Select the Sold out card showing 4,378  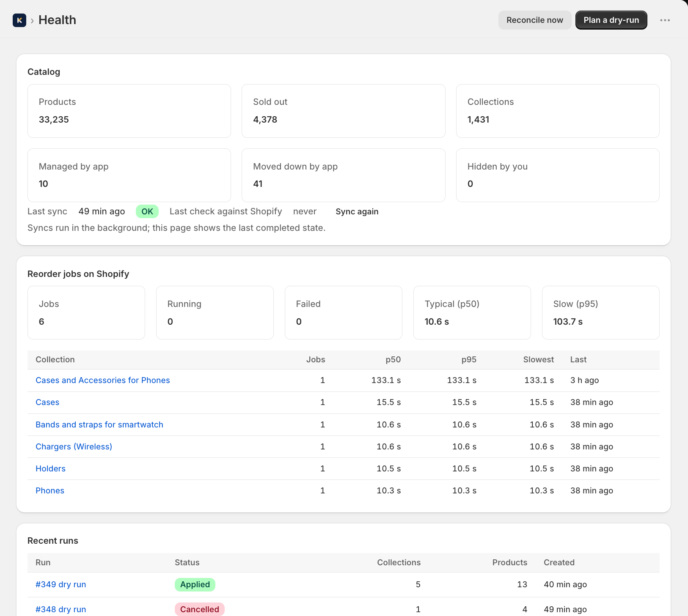pyautogui.click(x=344, y=111)
